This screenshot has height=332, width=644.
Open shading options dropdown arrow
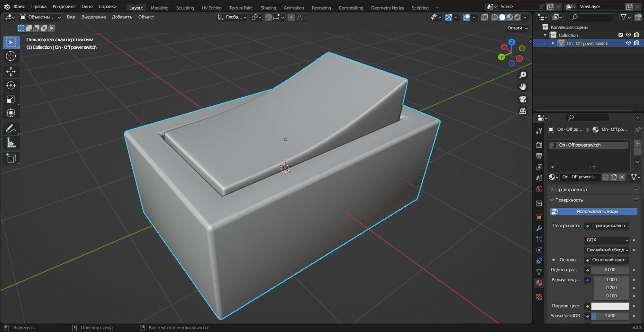(x=526, y=17)
